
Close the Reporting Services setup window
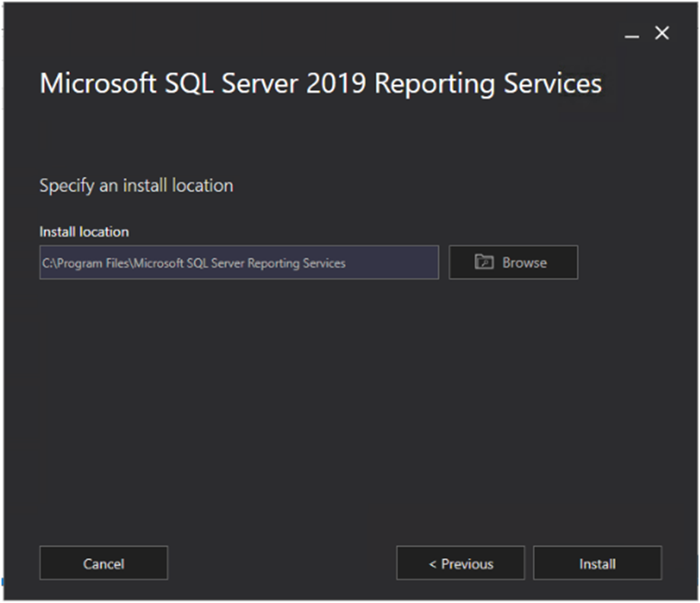pyautogui.click(x=662, y=33)
